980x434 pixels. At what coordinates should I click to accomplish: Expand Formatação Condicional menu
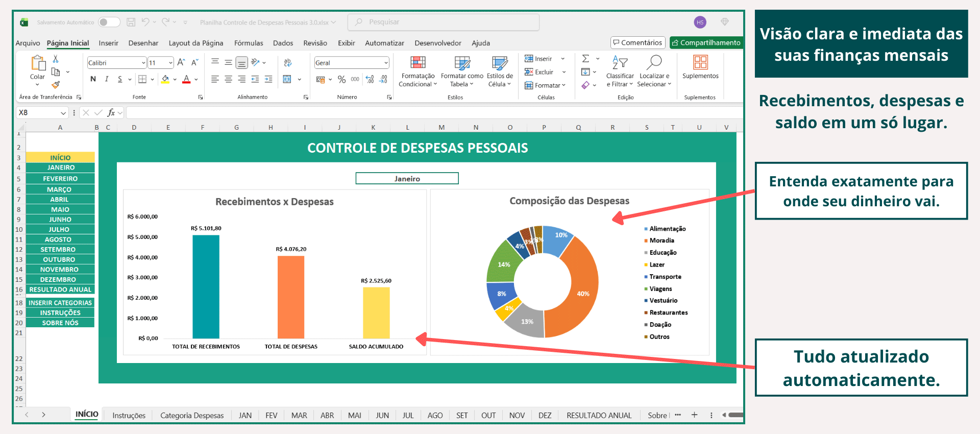pyautogui.click(x=418, y=71)
